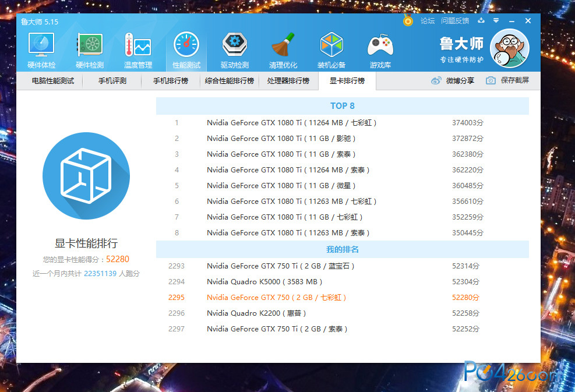The image size is (575, 392).
Task: Select the Nvidia Quadro K5000 row
Action: point(343,282)
